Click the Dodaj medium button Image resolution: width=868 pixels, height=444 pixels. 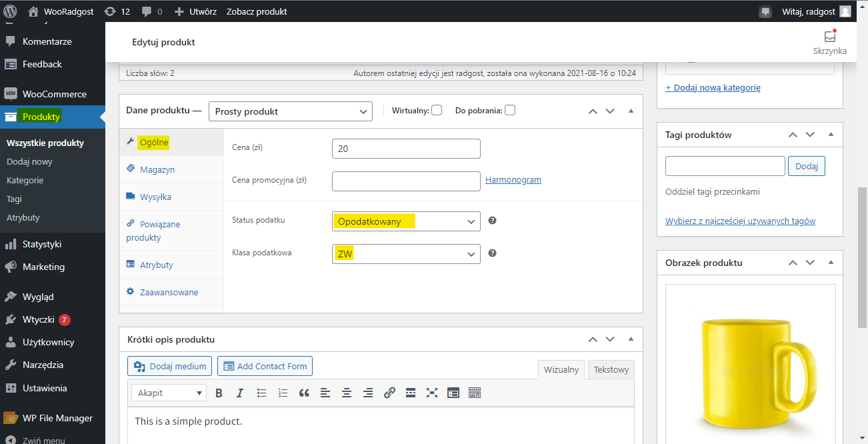point(170,366)
